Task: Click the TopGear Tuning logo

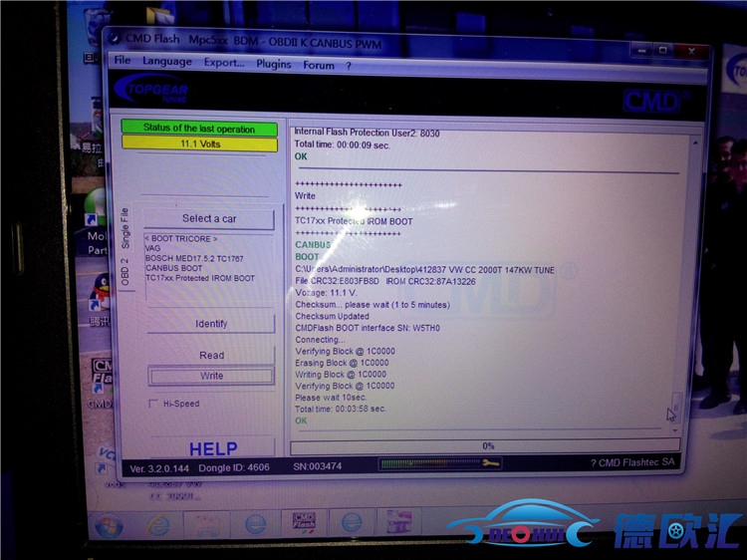Action: (151, 89)
